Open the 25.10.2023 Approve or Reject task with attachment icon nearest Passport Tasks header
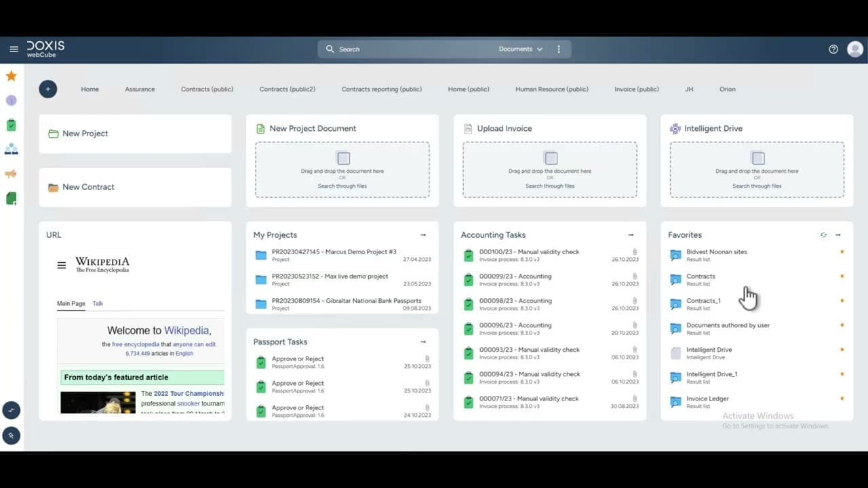The image size is (868, 488). point(342,362)
